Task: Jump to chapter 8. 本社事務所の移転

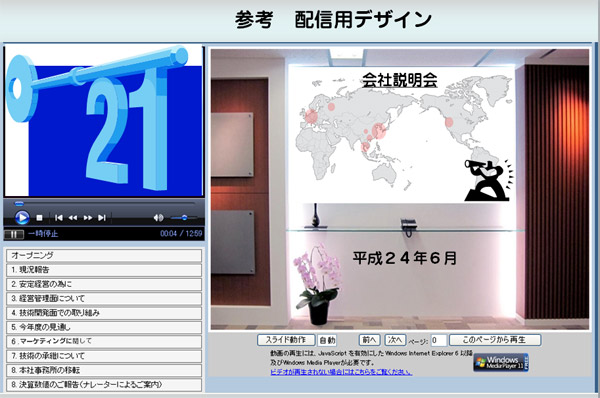Action: coord(104,370)
